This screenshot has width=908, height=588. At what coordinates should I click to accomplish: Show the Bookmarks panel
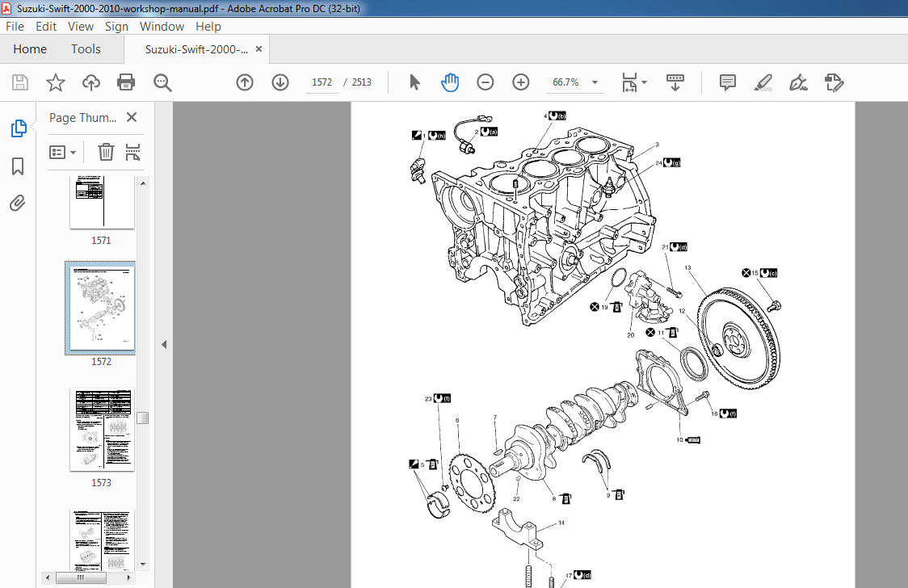(18, 166)
